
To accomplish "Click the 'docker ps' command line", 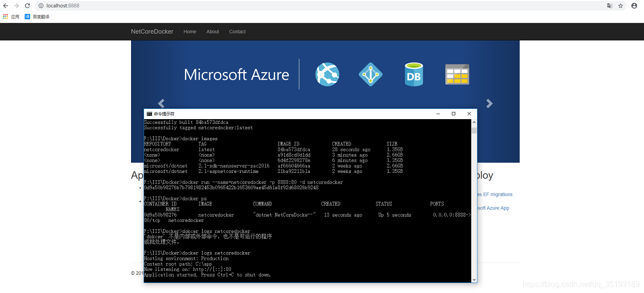I will (x=175, y=198).
